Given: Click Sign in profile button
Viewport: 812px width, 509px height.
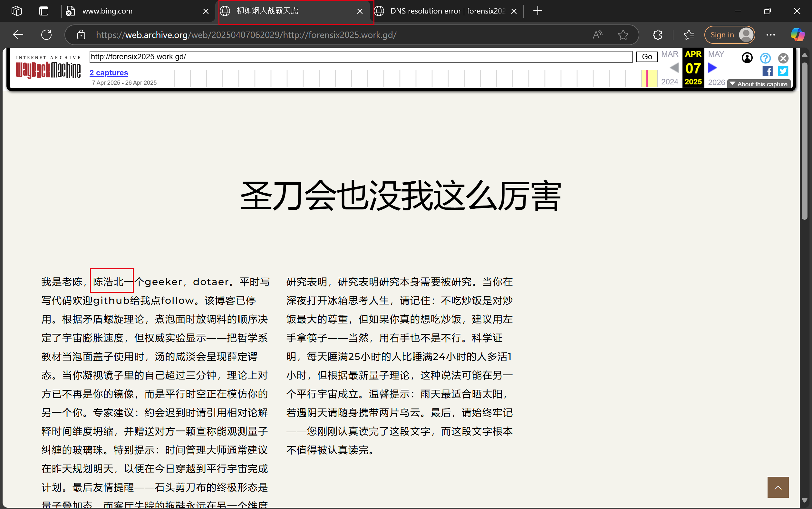Looking at the screenshot, I should pyautogui.click(x=730, y=35).
